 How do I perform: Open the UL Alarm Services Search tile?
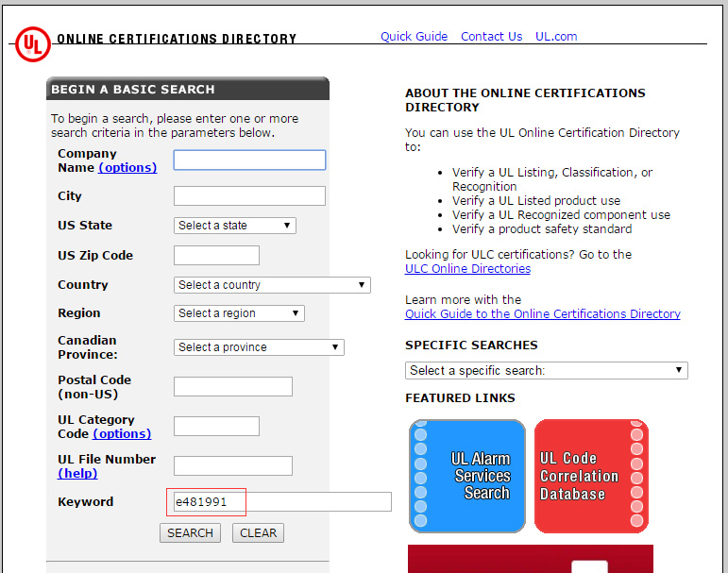pos(467,476)
